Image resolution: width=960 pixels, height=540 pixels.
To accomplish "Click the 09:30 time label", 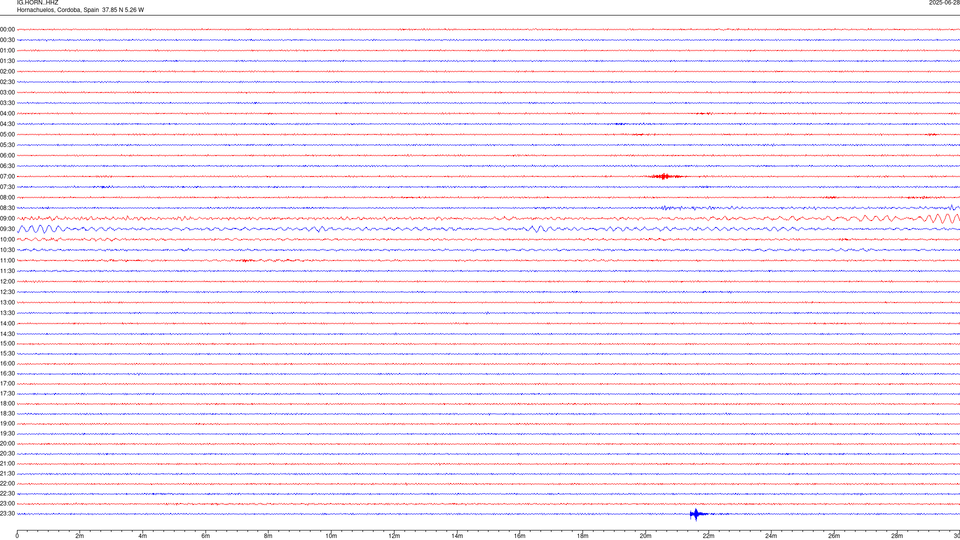I will pyautogui.click(x=7, y=229).
